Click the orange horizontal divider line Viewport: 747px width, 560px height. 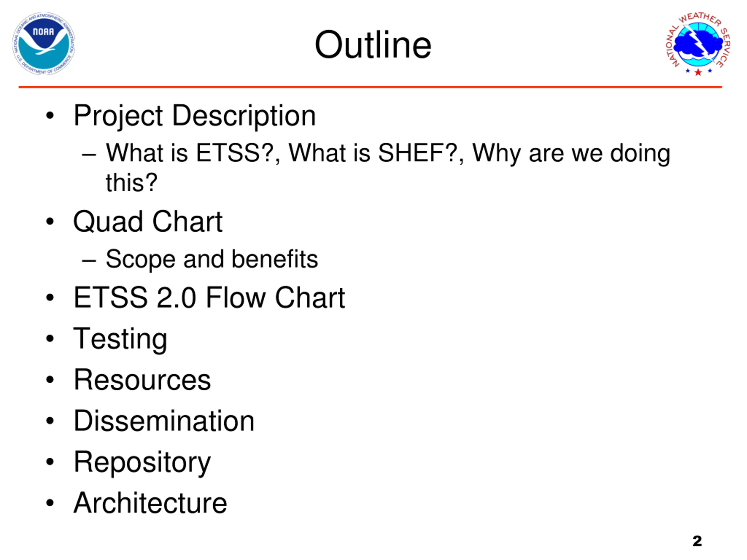point(370,87)
